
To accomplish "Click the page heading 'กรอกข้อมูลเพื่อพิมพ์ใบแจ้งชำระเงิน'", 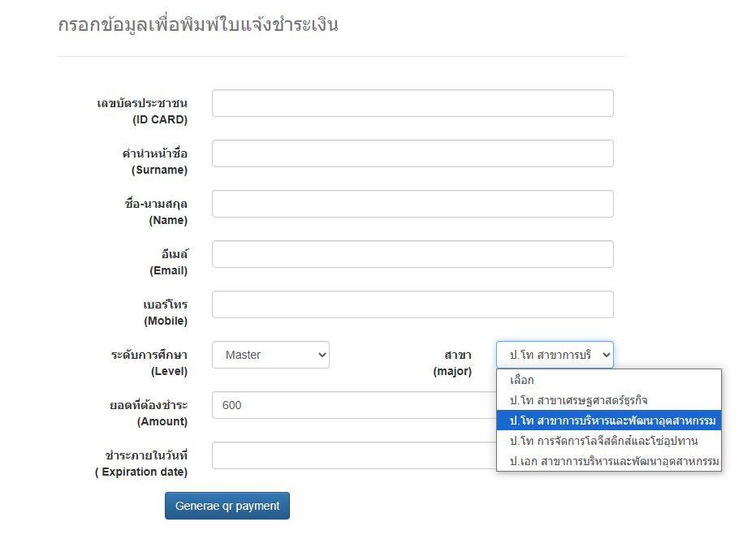I will click(x=198, y=24).
